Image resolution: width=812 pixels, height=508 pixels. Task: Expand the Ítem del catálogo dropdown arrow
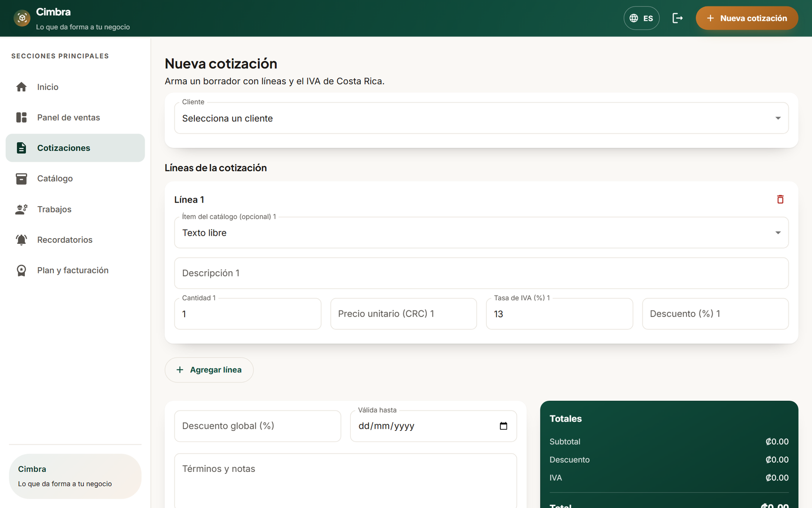778,233
